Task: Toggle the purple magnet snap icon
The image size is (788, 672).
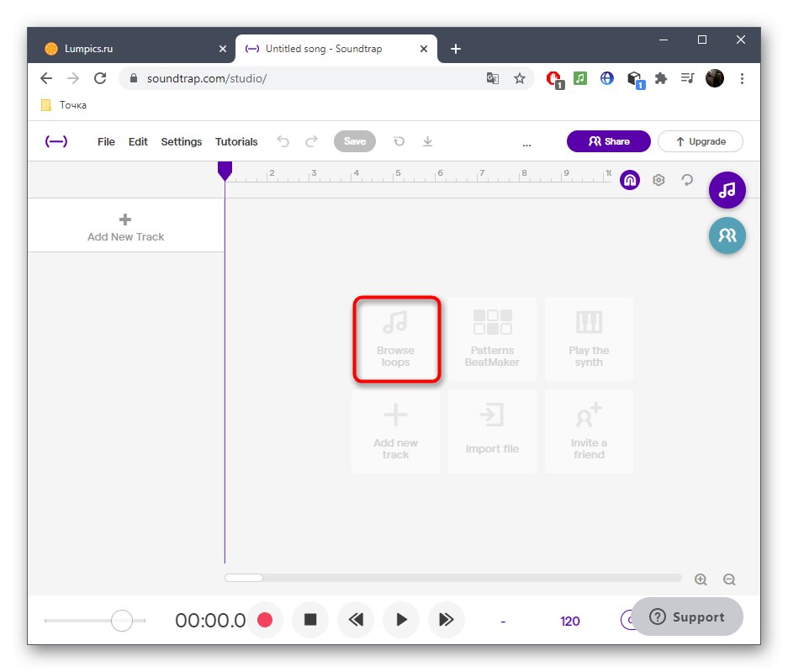Action: (630, 179)
